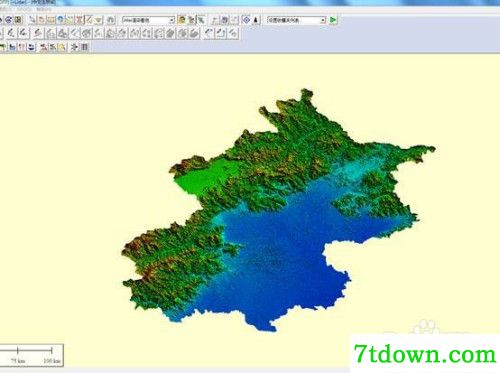This screenshot has height=373, width=500.
Task: Click the black star-shaped icon in third toolbar row
Action: click(x=74, y=47)
